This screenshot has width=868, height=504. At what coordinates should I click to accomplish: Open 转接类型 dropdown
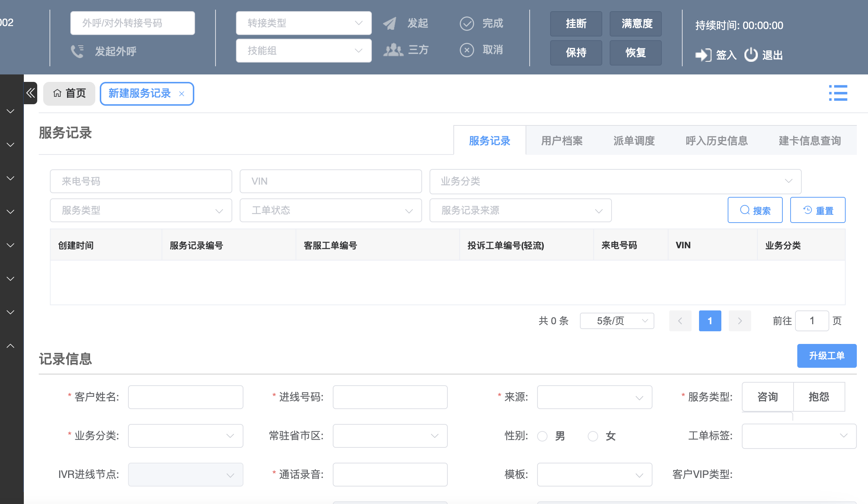click(304, 23)
